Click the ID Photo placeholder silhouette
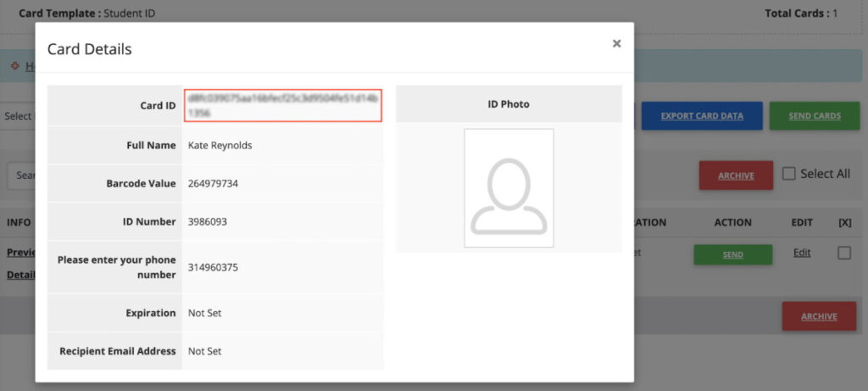Image resolution: width=868 pixels, height=391 pixels. (x=509, y=188)
